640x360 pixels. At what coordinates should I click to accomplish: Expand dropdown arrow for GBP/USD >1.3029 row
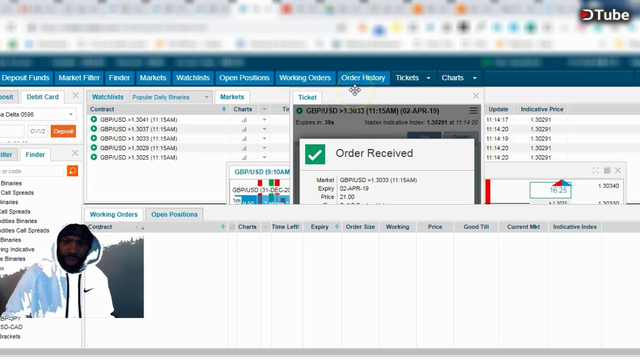264,148
